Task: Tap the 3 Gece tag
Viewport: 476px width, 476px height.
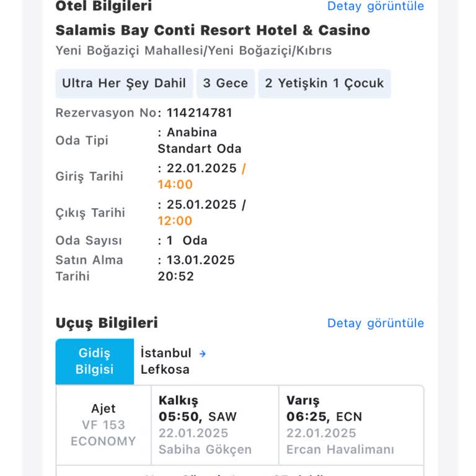Action: coord(226,84)
